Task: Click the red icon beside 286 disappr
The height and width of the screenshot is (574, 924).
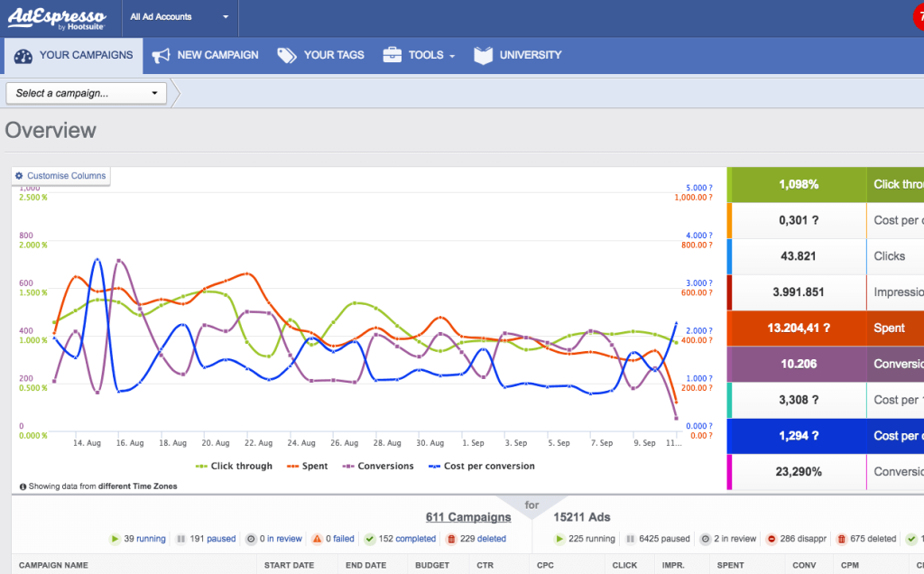Action: click(x=772, y=539)
